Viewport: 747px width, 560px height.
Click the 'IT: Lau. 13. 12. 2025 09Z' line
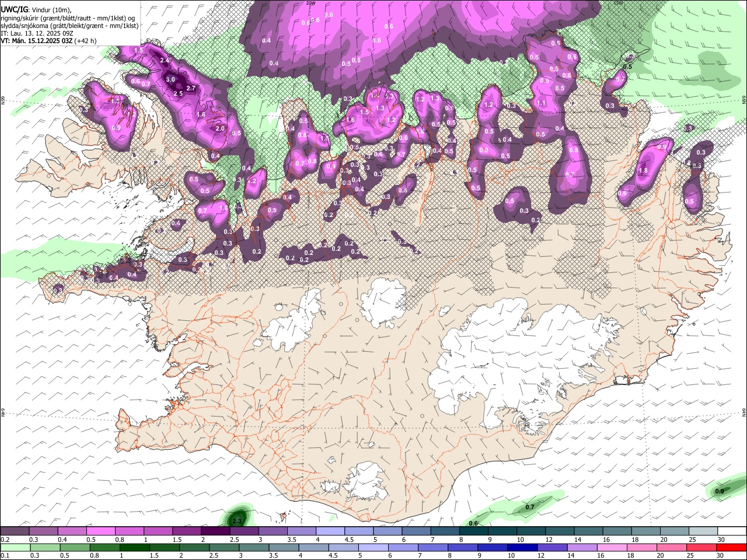click(x=37, y=33)
